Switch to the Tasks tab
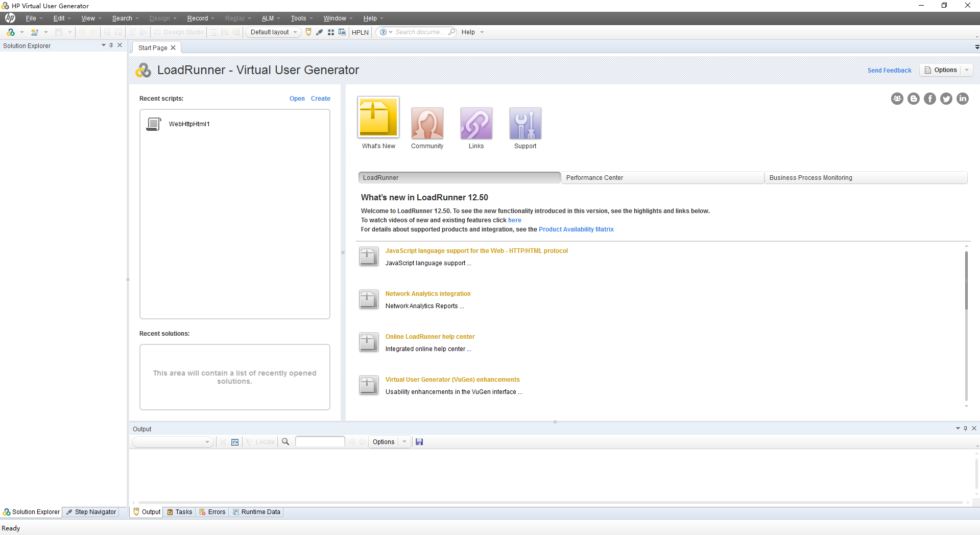 point(180,512)
